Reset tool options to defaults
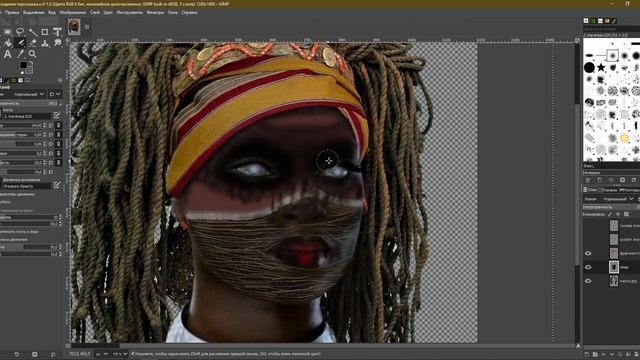This screenshot has width=640, height=360. coord(53,354)
